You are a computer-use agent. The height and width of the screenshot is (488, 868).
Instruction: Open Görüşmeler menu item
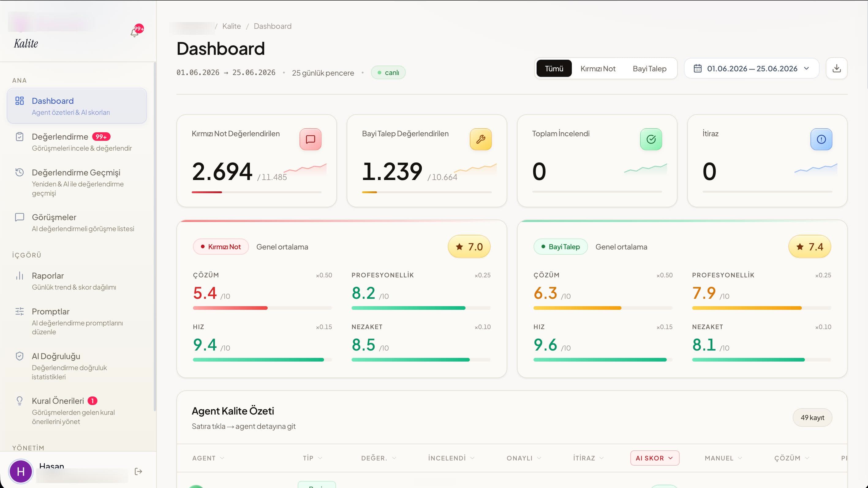(x=77, y=223)
